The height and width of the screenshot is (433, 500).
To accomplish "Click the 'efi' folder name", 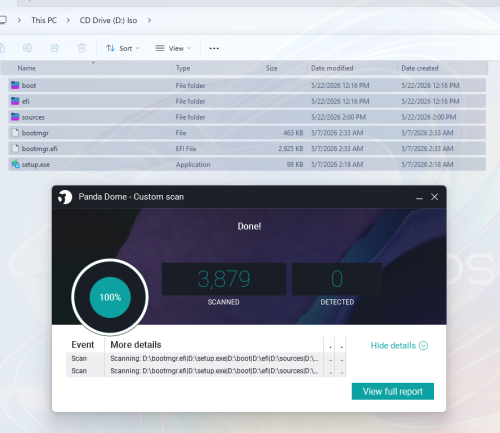I will [26, 101].
